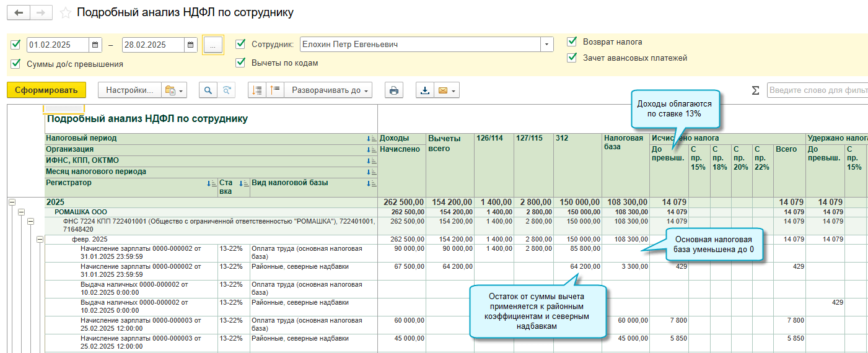
Task: Save report with download arrow icon
Action: pyautogui.click(x=425, y=90)
